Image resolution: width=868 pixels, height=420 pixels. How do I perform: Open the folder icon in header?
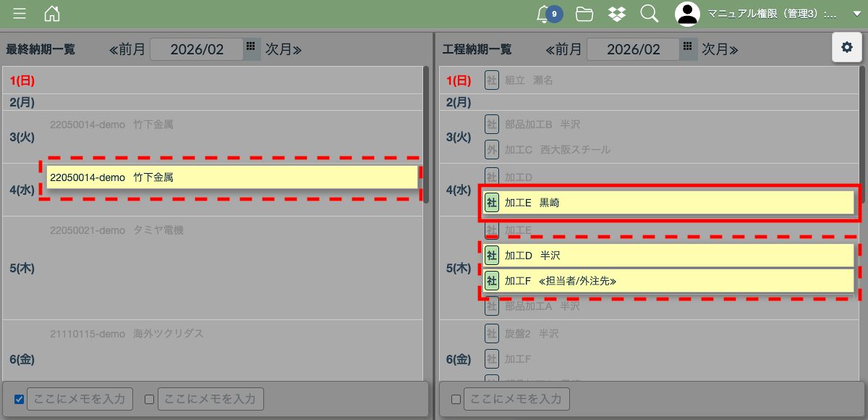pyautogui.click(x=584, y=14)
